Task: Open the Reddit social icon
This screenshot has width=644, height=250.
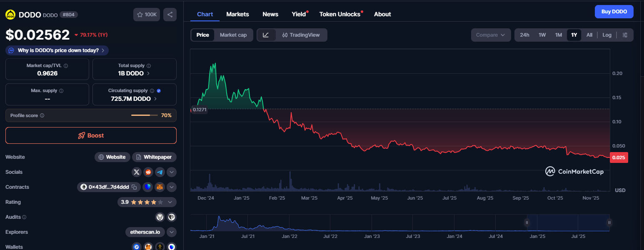Action: click(148, 172)
